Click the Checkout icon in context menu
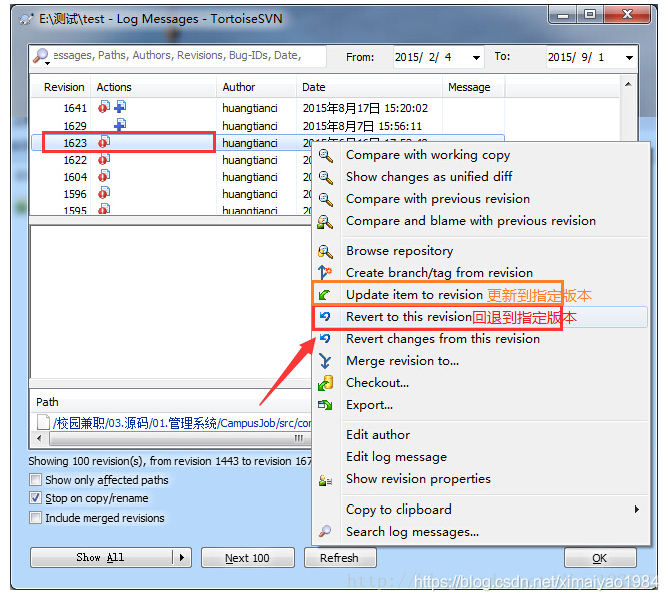Viewport: 669px width, 601px height. (325, 383)
